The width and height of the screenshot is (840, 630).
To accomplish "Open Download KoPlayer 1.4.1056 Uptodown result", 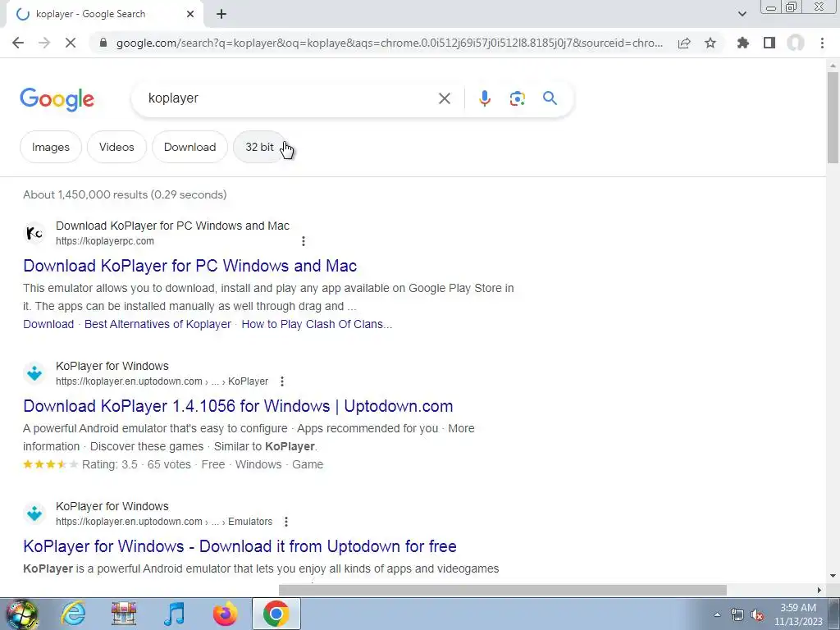I will pyautogui.click(x=239, y=406).
